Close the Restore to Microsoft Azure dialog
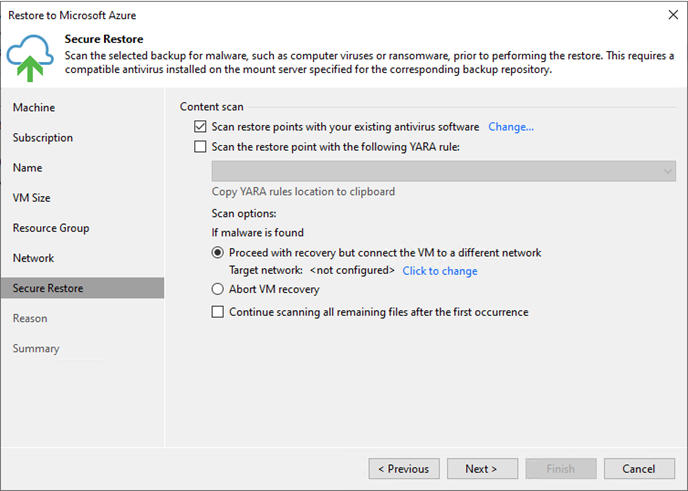This screenshot has height=491, width=688. pos(673,15)
